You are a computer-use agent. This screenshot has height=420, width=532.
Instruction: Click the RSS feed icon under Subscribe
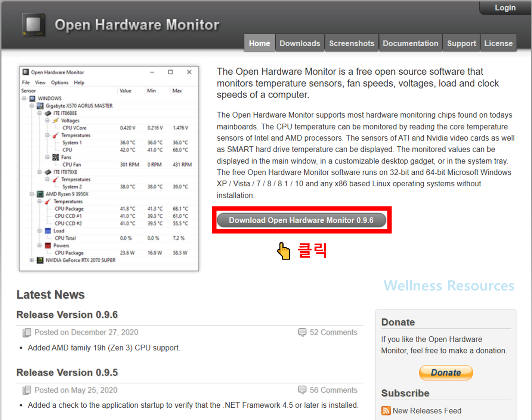click(386, 411)
